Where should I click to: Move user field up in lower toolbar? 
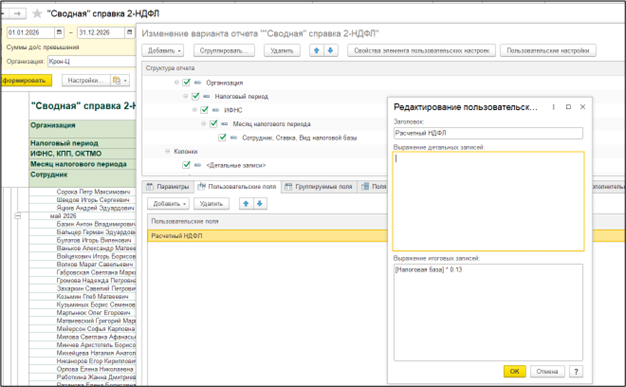click(x=246, y=204)
